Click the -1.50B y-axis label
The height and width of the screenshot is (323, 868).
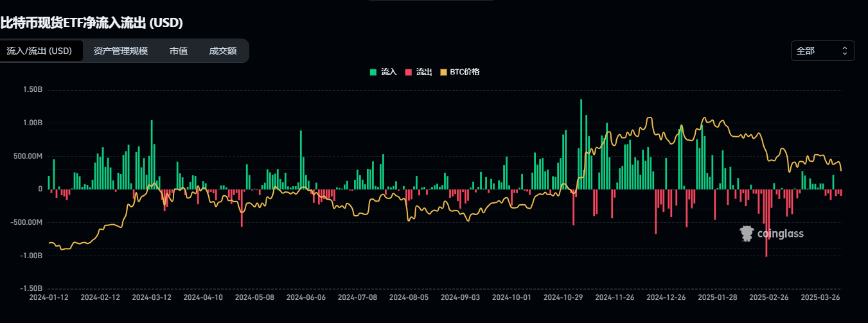pos(30,288)
